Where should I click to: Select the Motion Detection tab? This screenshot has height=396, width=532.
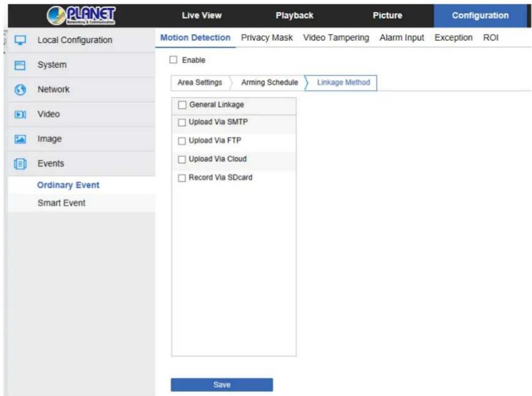[x=196, y=38]
